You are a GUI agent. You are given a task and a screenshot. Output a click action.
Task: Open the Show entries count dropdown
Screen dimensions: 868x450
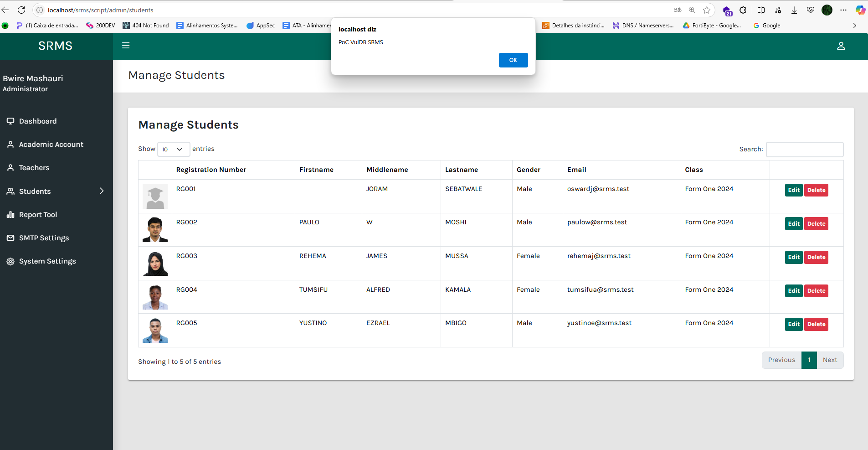(173, 149)
